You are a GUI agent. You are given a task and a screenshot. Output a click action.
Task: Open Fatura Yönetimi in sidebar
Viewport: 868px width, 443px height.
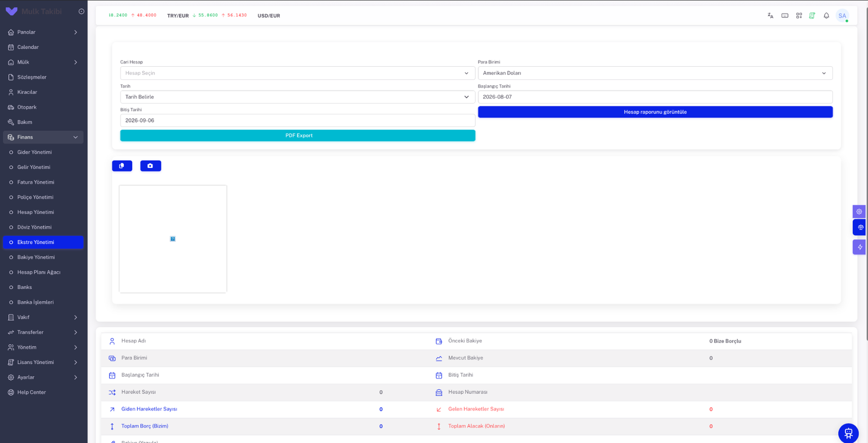pos(43,182)
